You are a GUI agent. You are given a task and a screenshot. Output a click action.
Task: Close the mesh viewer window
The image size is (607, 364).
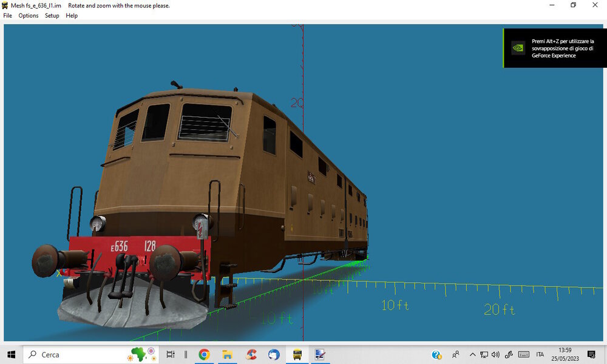(x=595, y=5)
